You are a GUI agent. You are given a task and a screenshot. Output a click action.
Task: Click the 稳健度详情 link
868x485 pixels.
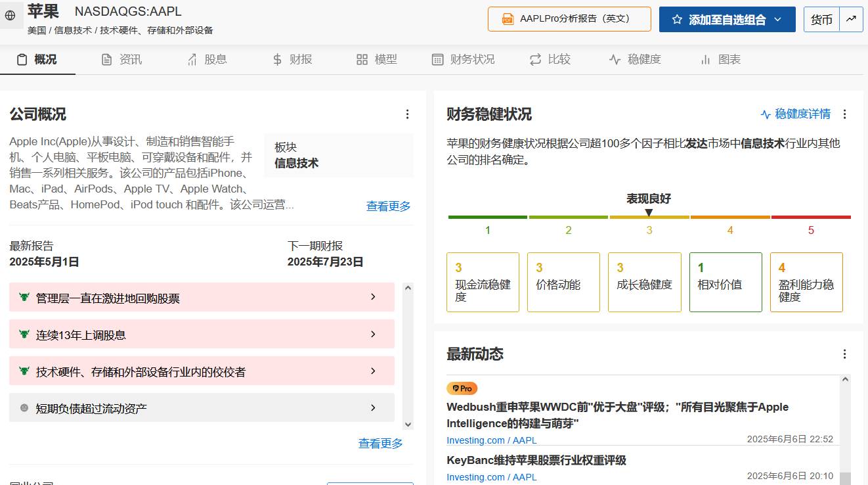tap(795, 114)
